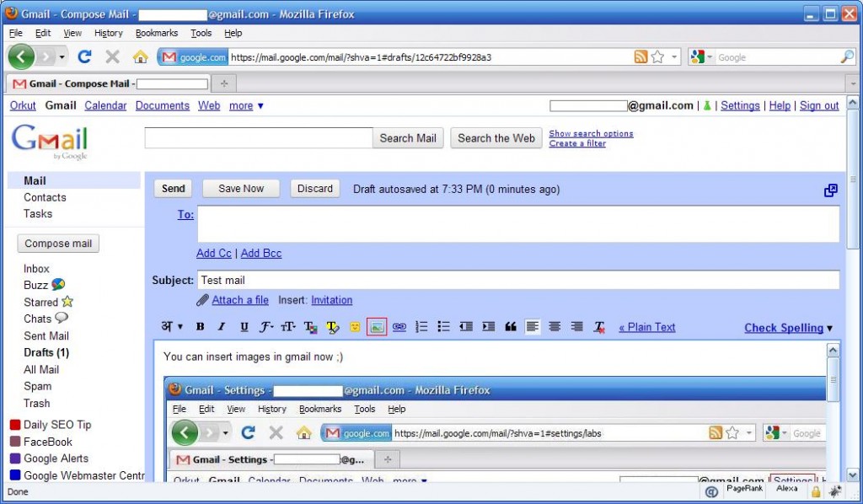Discard the draft
The image size is (863, 504).
(315, 189)
